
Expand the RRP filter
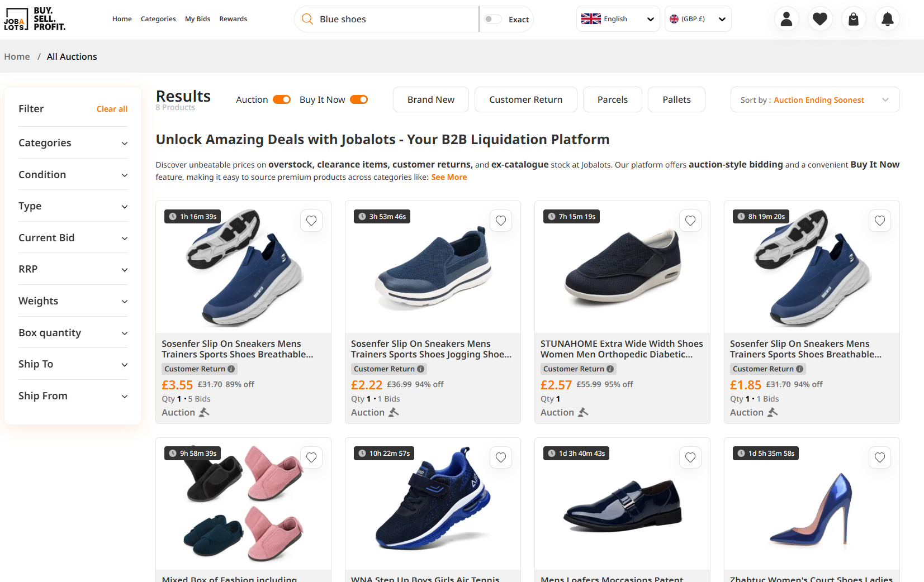(73, 269)
